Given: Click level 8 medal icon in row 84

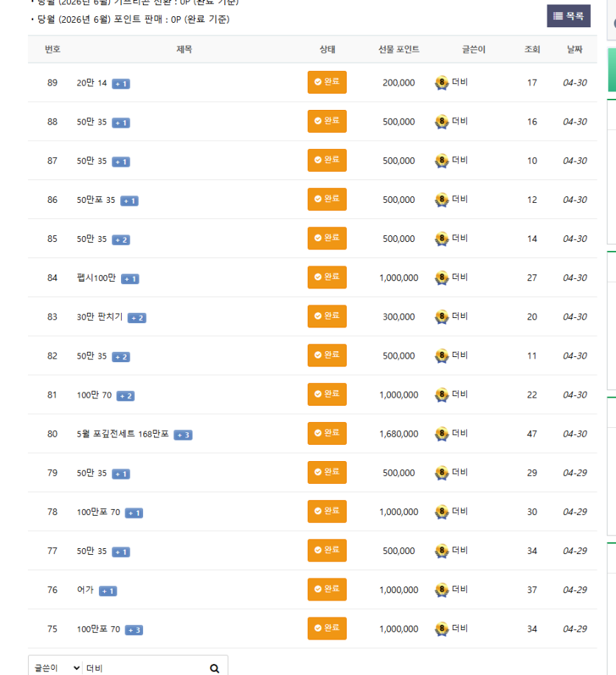Looking at the screenshot, I should click(442, 277).
